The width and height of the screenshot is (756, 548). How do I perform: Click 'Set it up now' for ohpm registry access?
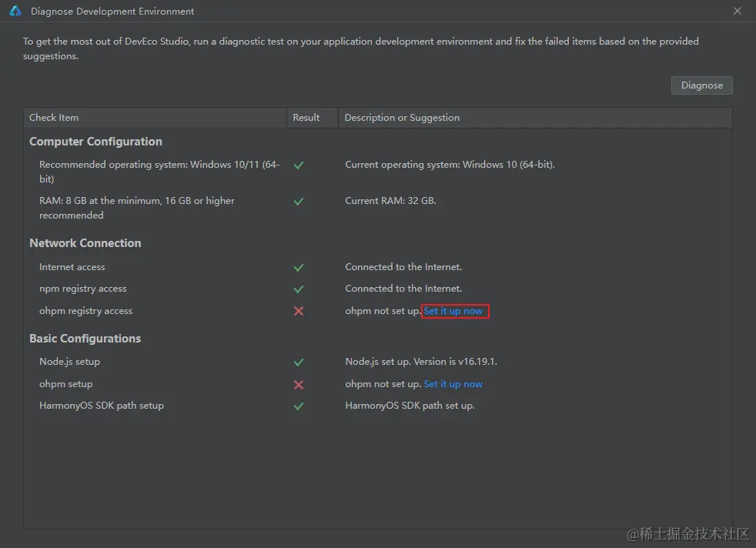(453, 311)
